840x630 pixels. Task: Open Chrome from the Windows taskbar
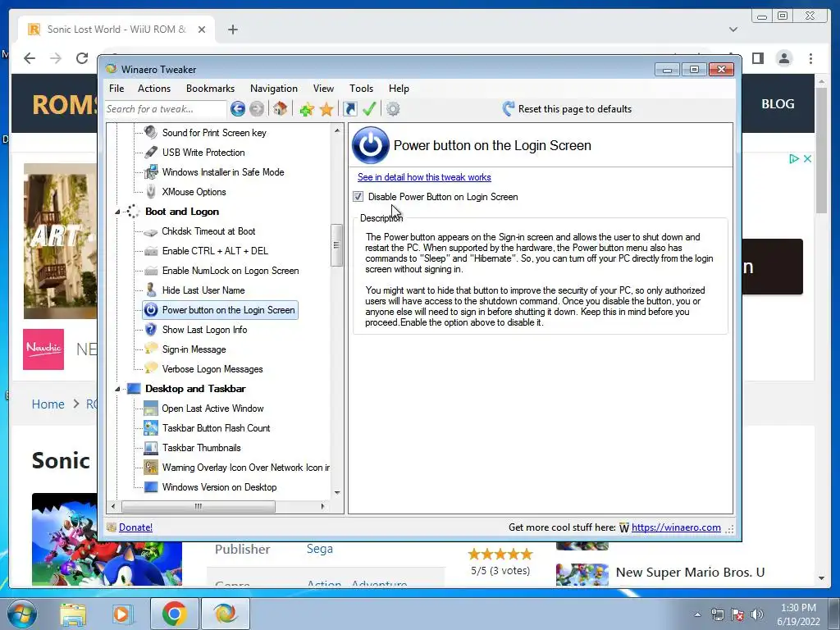point(174,614)
